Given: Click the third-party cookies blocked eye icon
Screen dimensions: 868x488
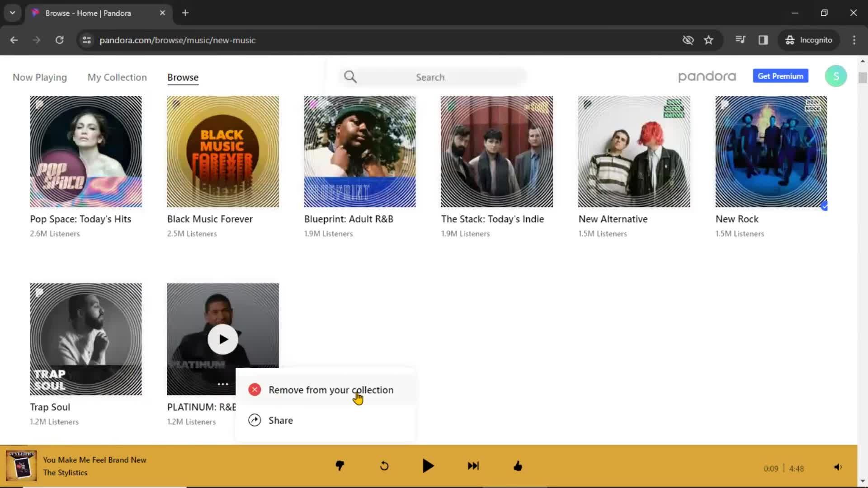Looking at the screenshot, I should pyautogui.click(x=688, y=40).
